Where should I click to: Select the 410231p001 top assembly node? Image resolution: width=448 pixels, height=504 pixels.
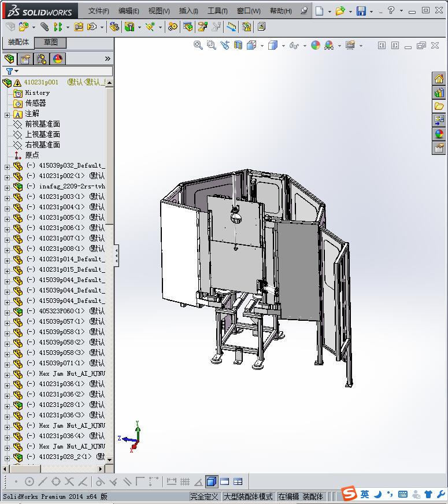click(x=41, y=82)
